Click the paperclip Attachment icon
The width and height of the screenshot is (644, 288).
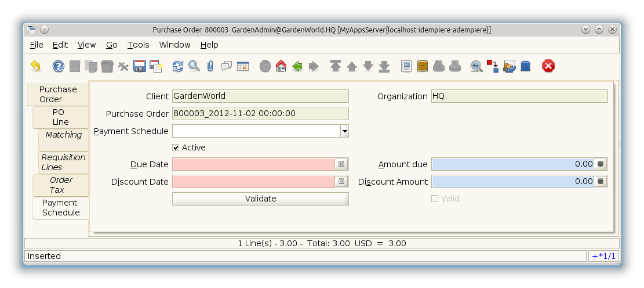coord(210,66)
